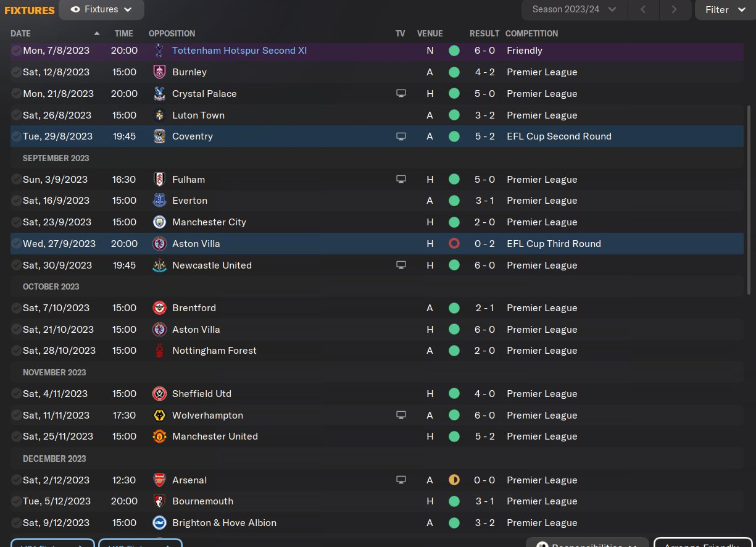Expand the Season 2023/24 selector
The width and height of the screenshot is (756, 547).
point(575,10)
